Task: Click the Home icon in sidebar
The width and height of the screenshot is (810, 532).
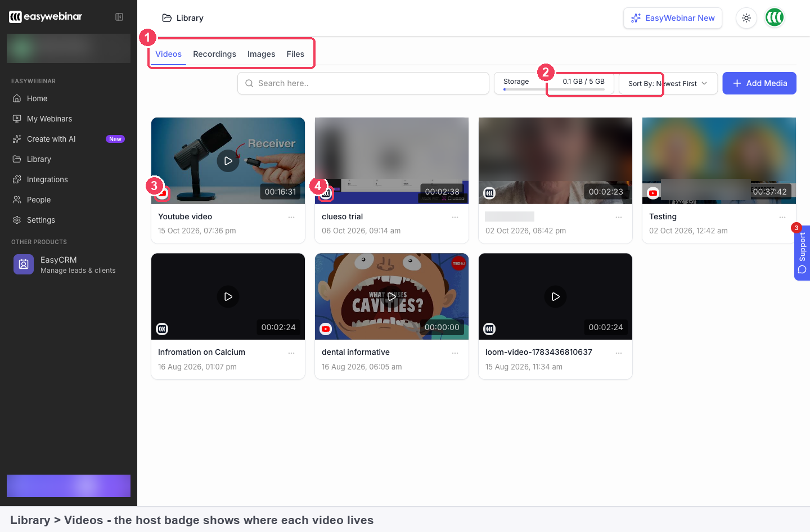Action: (x=17, y=98)
